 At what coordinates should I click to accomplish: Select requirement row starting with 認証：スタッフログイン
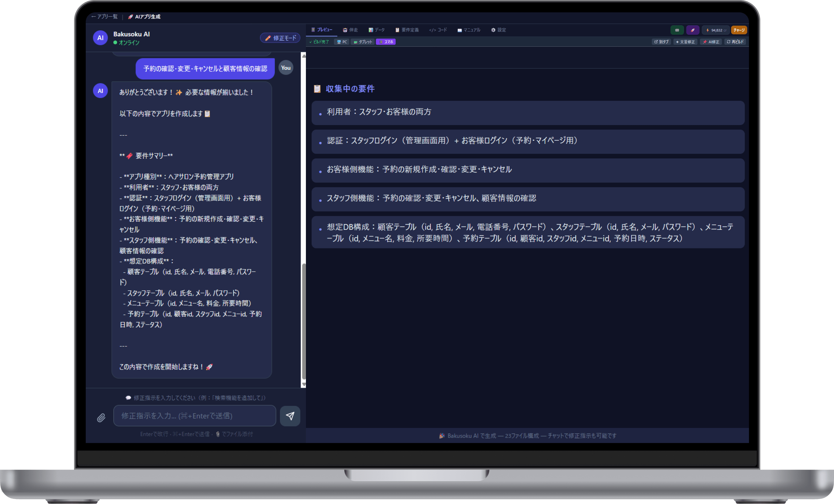pos(528,141)
